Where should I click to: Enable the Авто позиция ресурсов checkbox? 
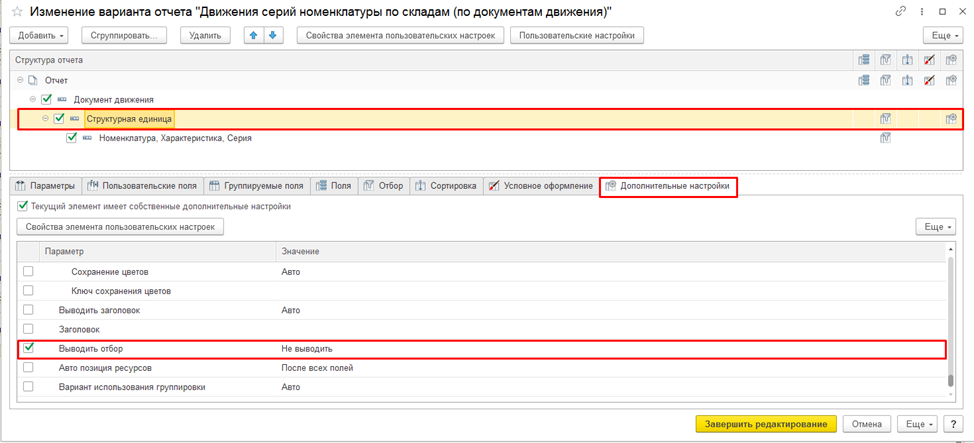[x=28, y=368]
